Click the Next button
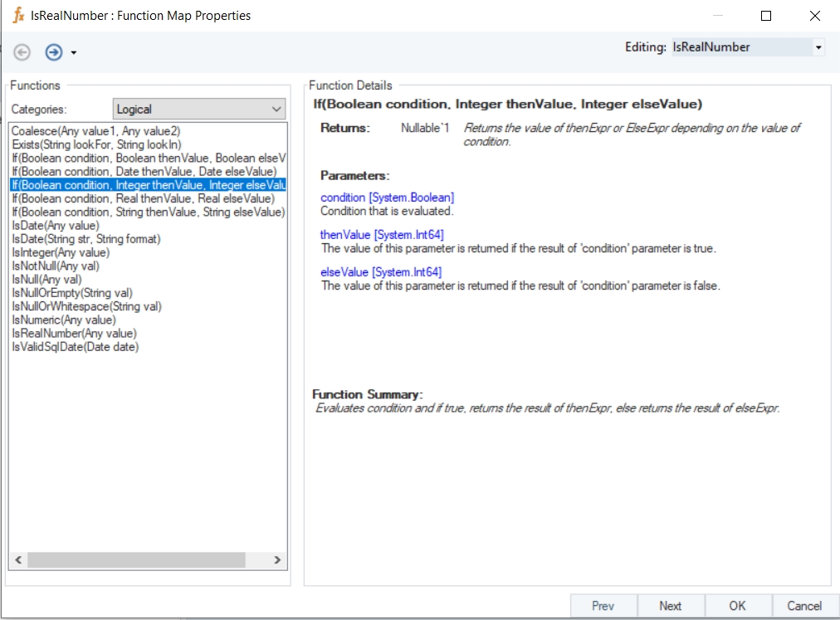The image size is (840, 620). [671, 606]
